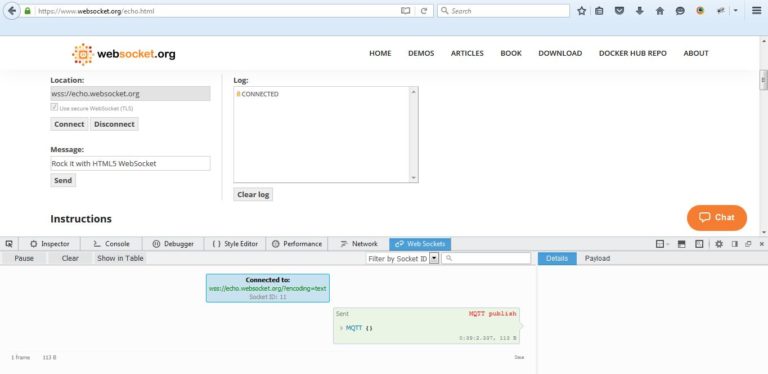Click the Connect button
This screenshot has height=374, width=768.
pyautogui.click(x=69, y=124)
